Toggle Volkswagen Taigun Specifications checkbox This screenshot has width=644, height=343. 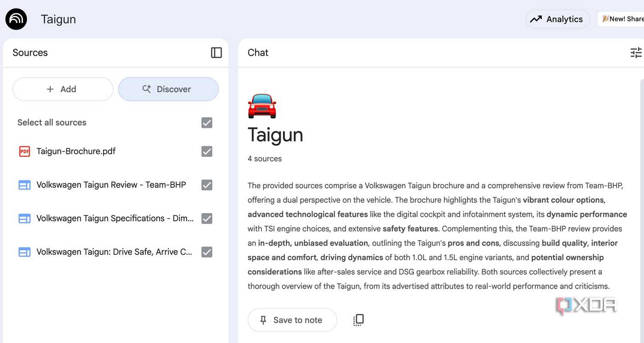[x=207, y=218]
